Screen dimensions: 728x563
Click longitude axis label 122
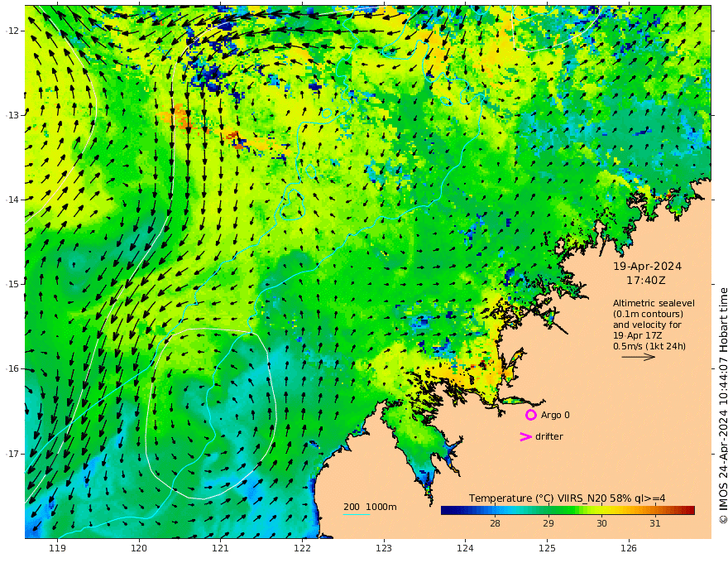302,548
